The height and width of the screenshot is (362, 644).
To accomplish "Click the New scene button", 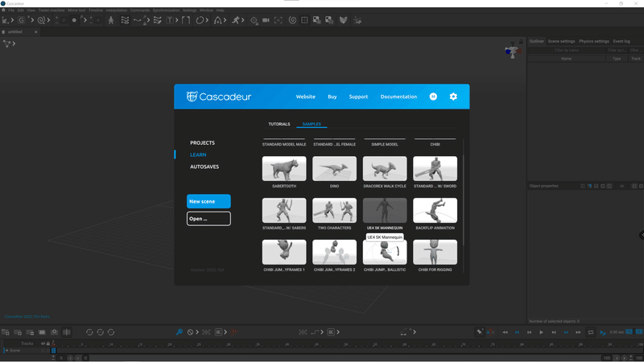I will pos(208,202).
